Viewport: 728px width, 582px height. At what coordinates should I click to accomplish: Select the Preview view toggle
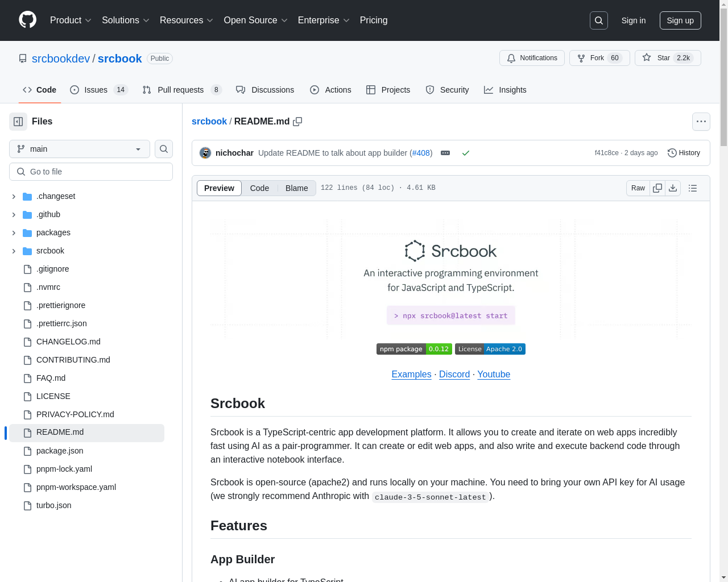point(219,188)
